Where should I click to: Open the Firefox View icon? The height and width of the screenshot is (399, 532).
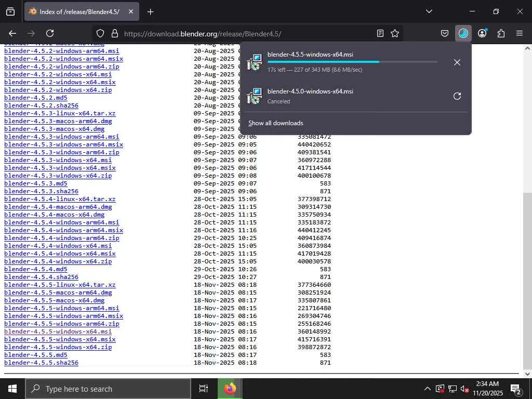pos(10,11)
